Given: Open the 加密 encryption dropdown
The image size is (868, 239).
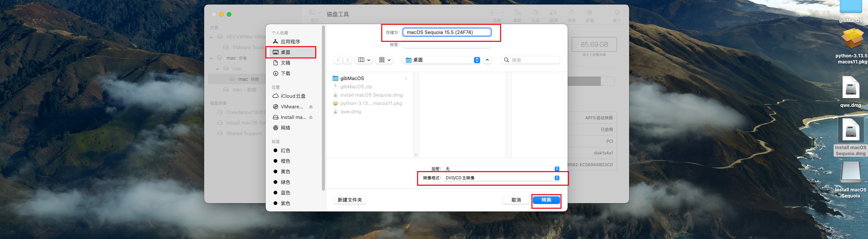Looking at the screenshot, I should pyautogui.click(x=502, y=169).
